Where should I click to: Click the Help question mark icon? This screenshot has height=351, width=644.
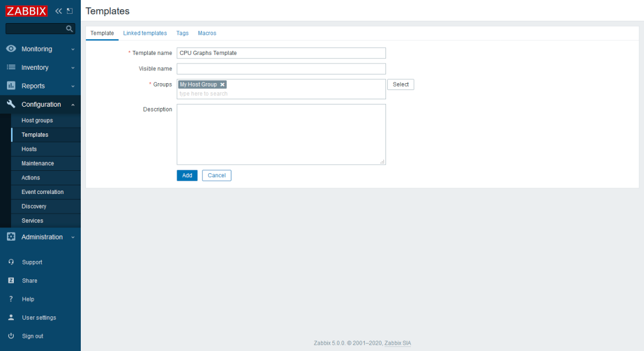coord(11,299)
